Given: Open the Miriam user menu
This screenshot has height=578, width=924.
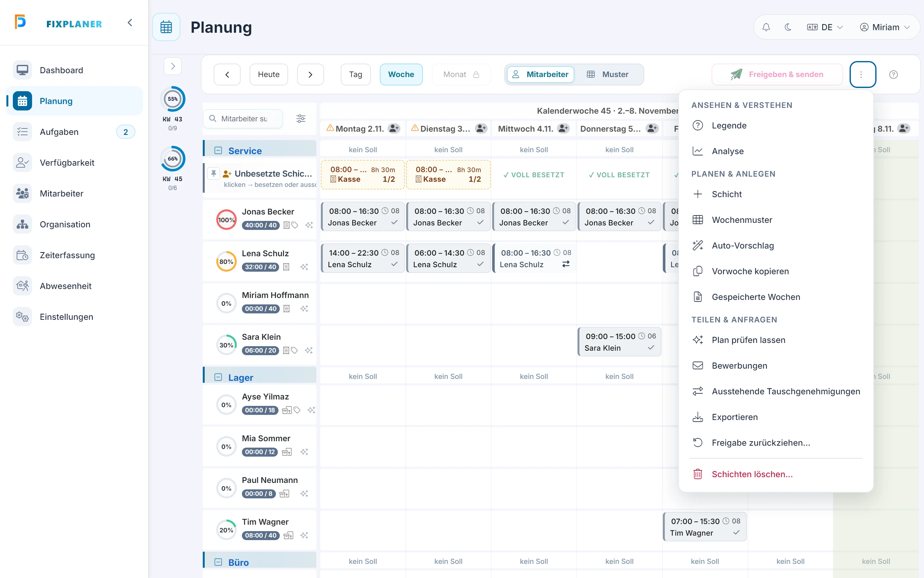Looking at the screenshot, I should (x=885, y=27).
